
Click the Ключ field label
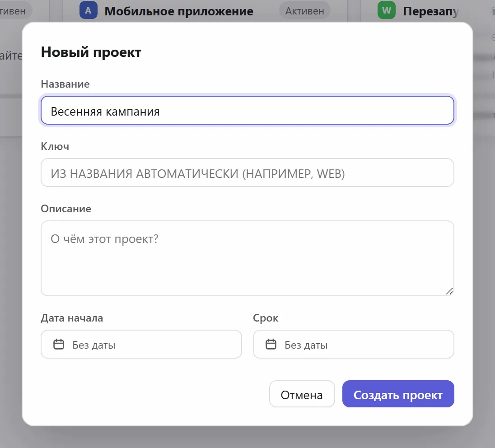[55, 146]
